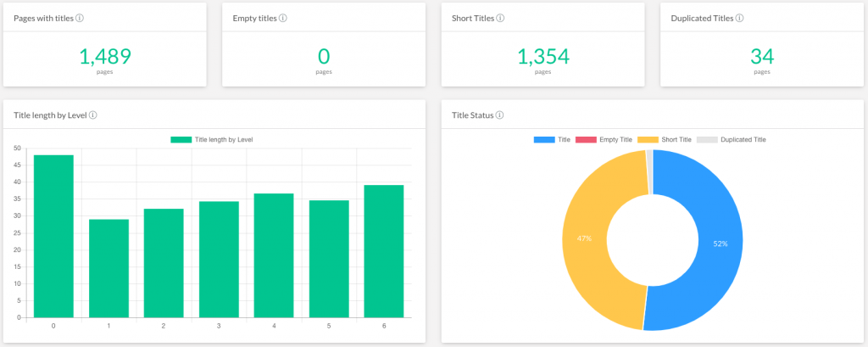Click the blue 52% donut segment

point(721,243)
